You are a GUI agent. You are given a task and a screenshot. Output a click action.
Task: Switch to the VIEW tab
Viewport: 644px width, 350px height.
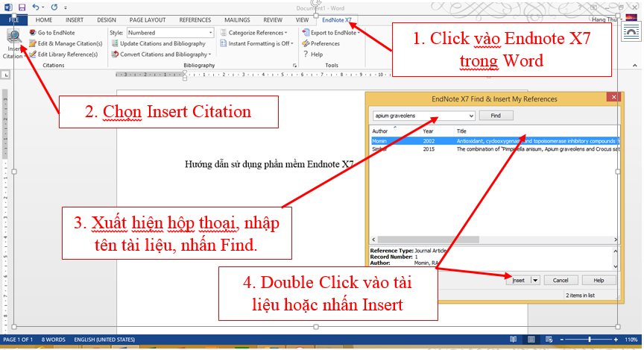[302, 19]
